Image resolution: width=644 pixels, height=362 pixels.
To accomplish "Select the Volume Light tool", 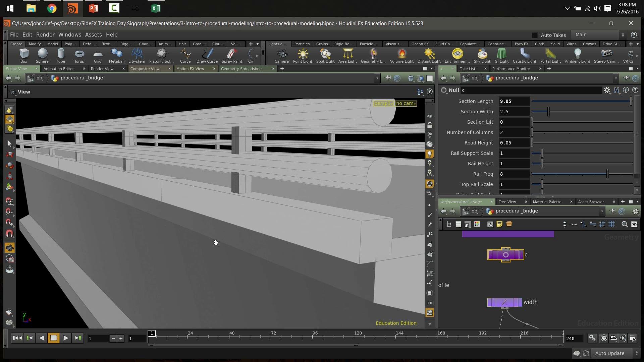I will click(x=401, y=56).
